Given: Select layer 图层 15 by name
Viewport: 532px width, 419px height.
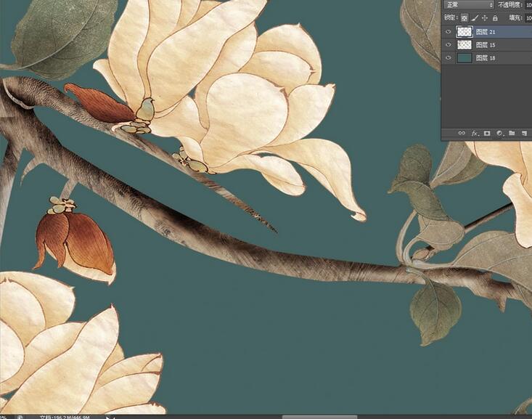Looking at the screenshot, I should (x=486, y=45).
